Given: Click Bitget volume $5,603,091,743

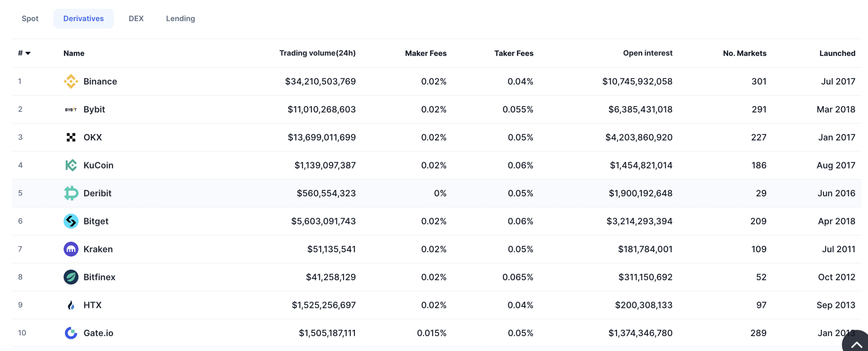Looking at the screenshot, I should 323,221.
